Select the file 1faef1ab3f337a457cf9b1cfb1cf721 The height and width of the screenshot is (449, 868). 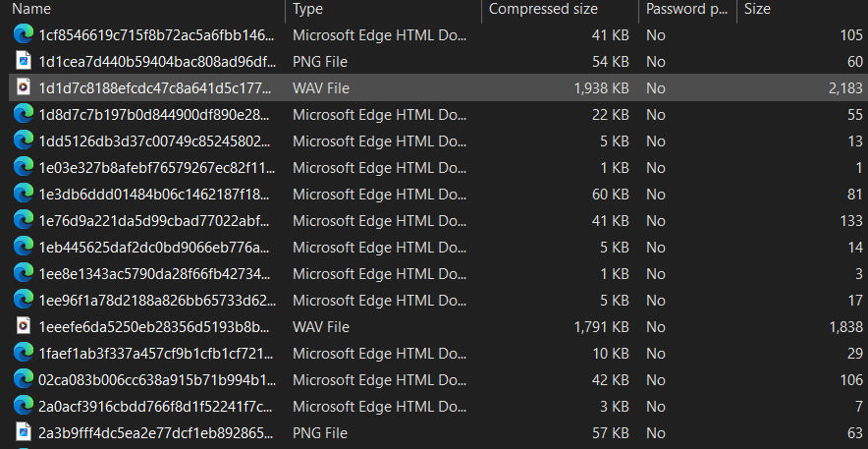152,353
